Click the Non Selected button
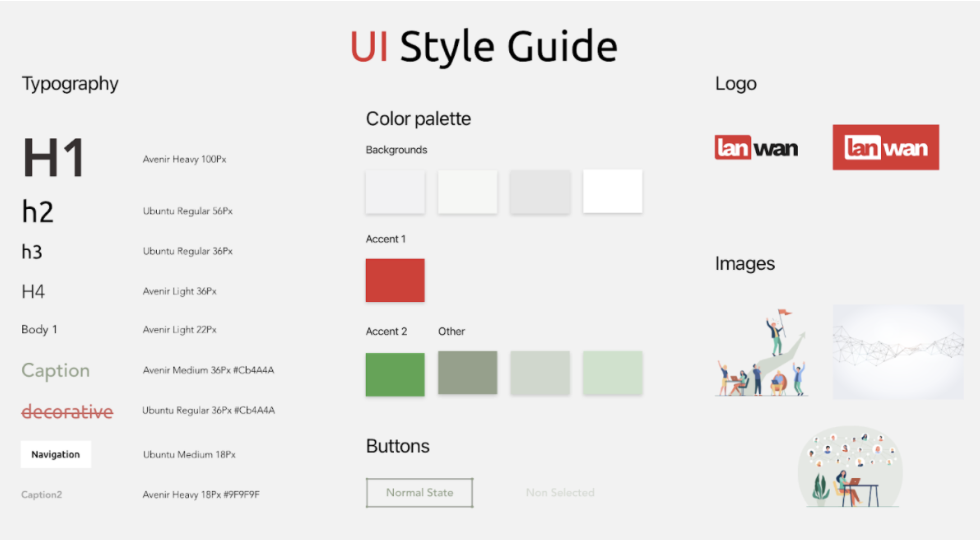 (x=560, y=493)
